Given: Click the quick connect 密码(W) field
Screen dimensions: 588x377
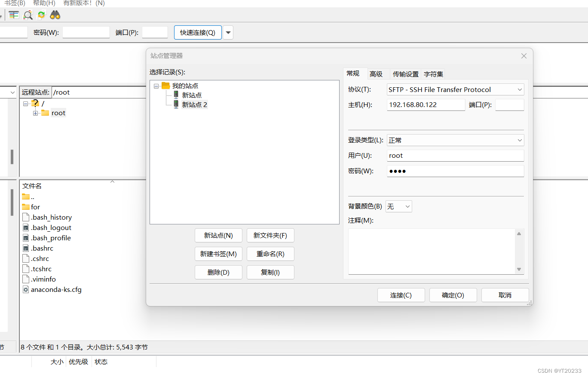Looking at the screenshot, I should click(86, 32).
